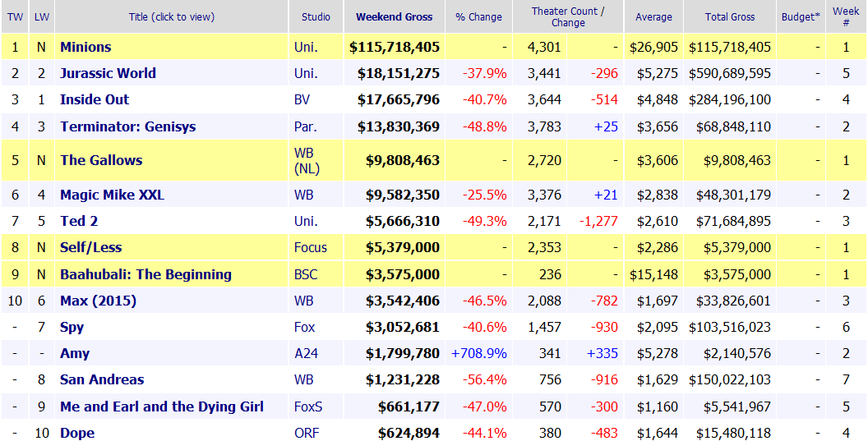Click the Fox studio link for Spy

(304, 328)
